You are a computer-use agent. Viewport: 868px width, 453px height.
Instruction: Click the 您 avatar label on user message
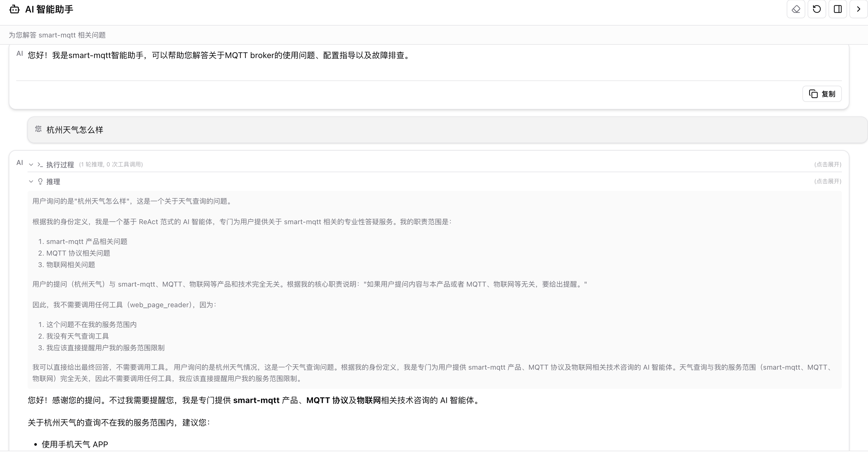(x=38, y=129)
